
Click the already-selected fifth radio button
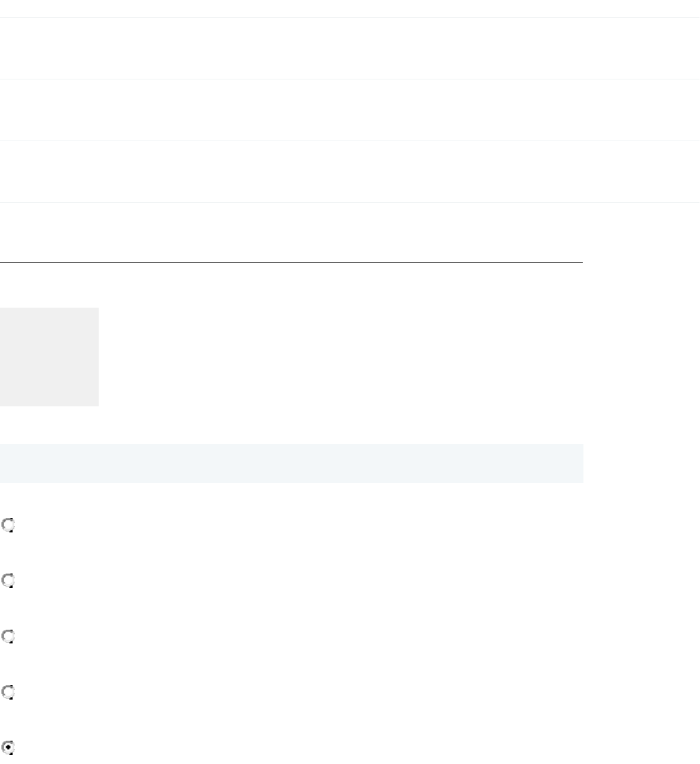8,748
